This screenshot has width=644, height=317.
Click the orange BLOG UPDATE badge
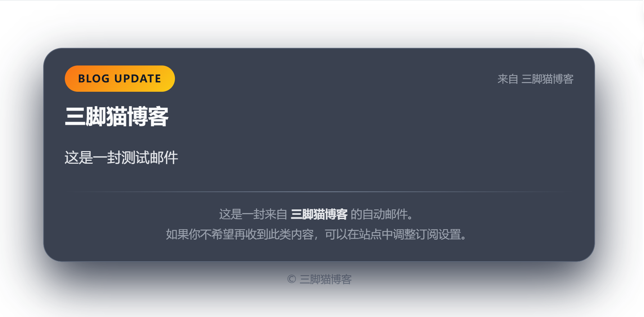pos(120,78)
